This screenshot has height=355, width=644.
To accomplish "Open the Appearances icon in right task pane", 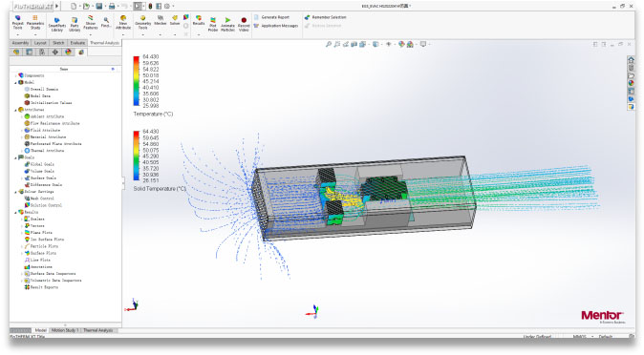I will coord(631,83).
